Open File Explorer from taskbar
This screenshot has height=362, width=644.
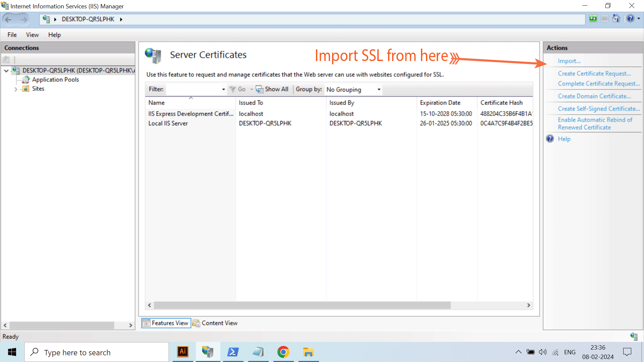point(308,352)
